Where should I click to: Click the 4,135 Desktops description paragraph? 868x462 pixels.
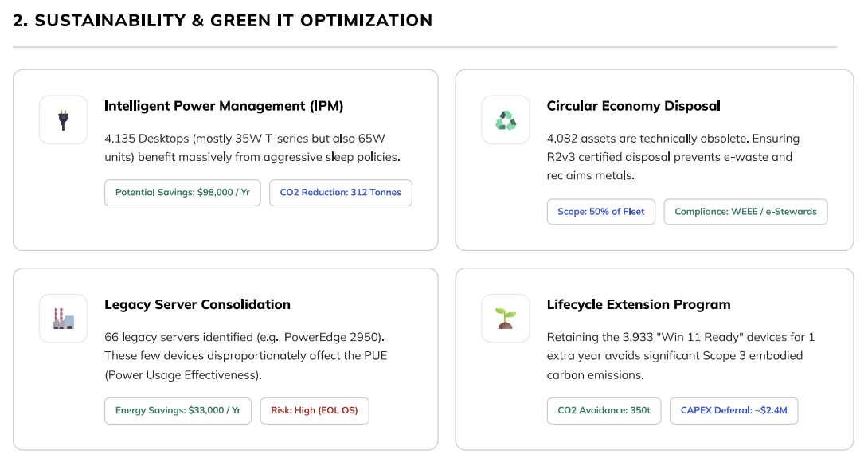[x=252, y=147]
